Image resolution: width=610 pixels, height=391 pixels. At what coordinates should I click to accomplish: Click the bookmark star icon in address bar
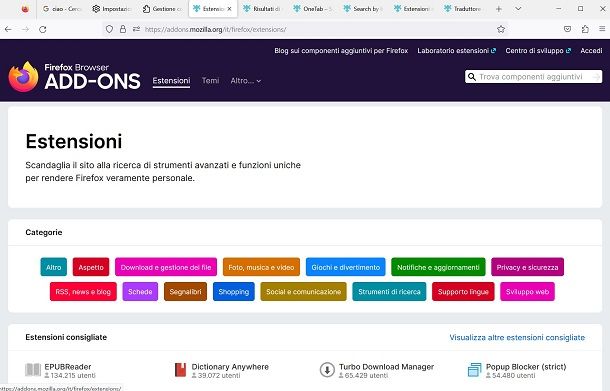point(501,29)
